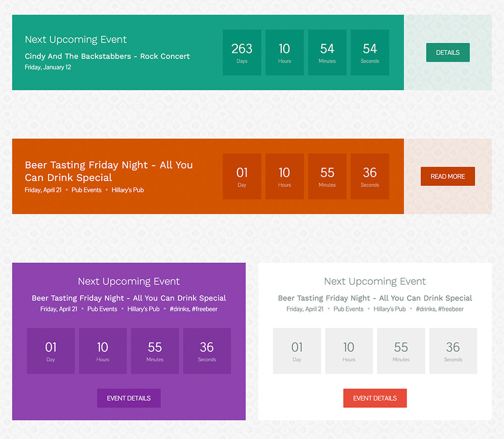The width and height of the screenshot is (504, 439).
Task: Open the orange Beer Tasting Friday Night title
Action: coord(109,171)
